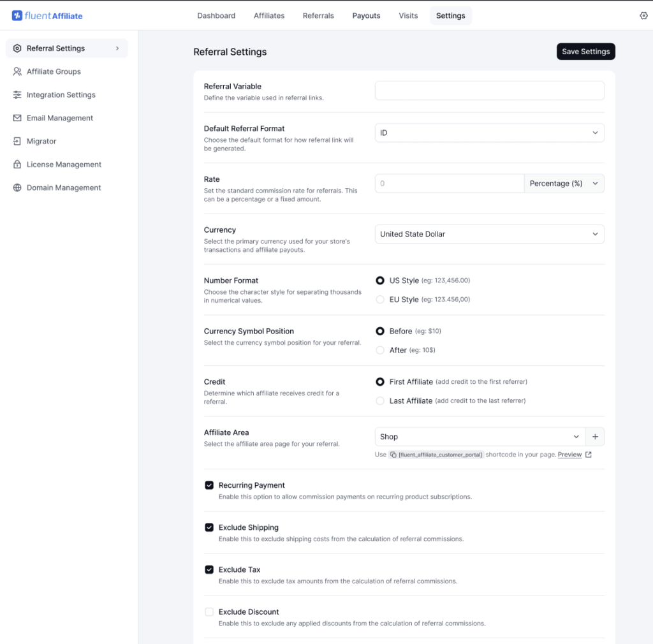
Task: Go to the Dashboard tab
Action: [x=216, y=16]
